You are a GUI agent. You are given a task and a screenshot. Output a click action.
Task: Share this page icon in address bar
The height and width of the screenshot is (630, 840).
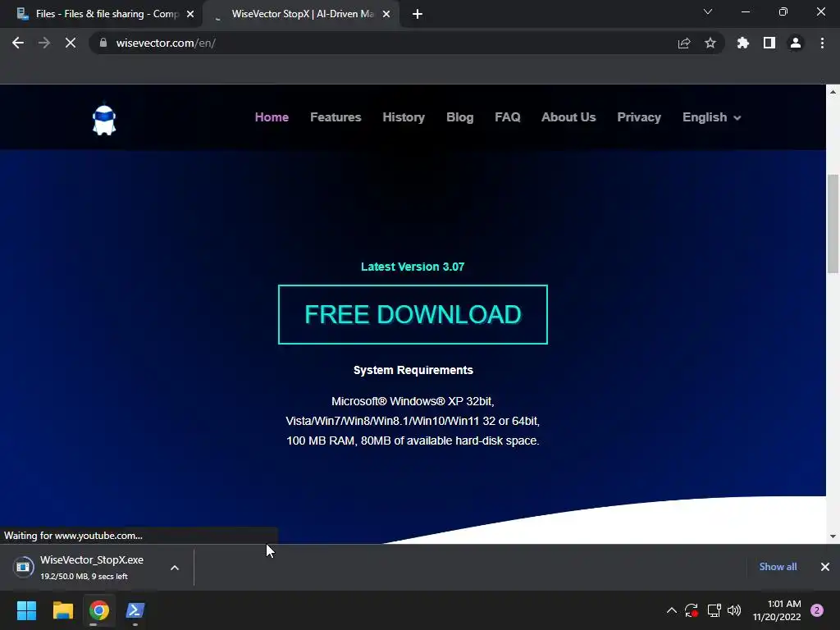[684, 43]
